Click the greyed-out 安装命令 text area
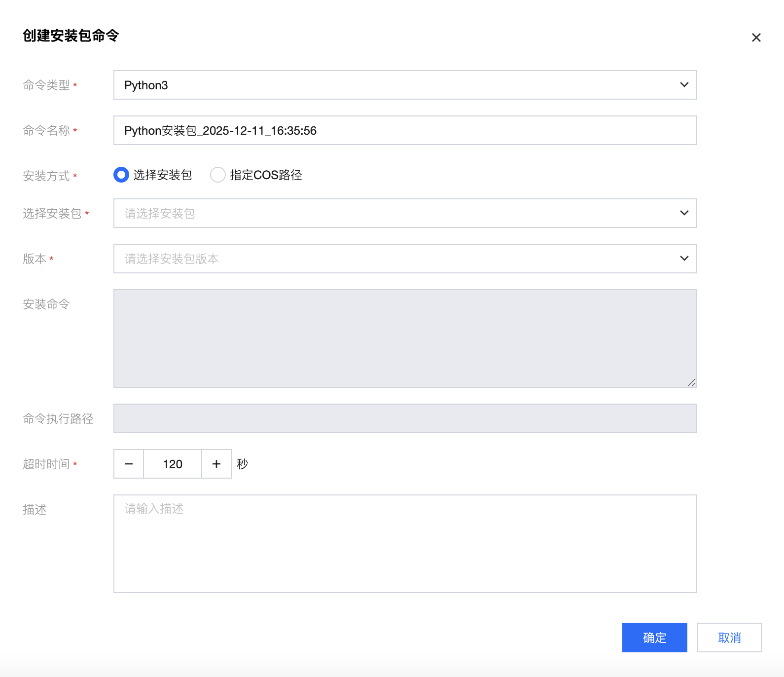The image size is (784, 677). tap(404, 338)
